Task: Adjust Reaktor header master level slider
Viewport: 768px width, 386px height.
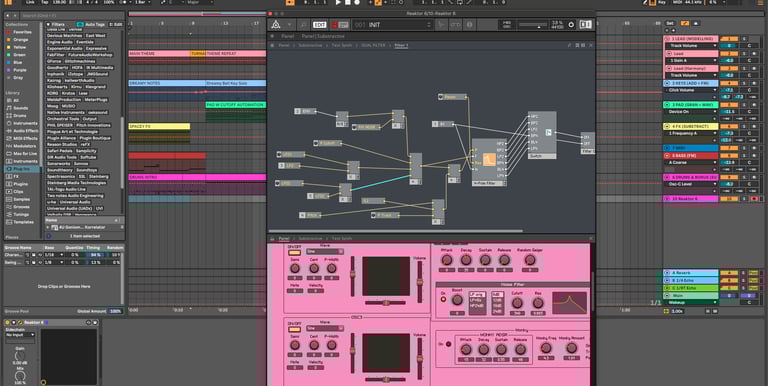Action: [x=533, y=24]
